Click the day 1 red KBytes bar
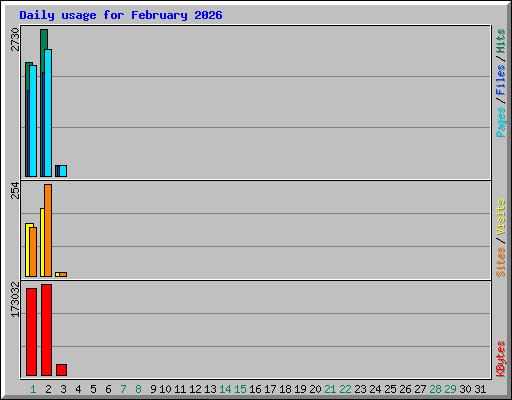This screenshot has width=512, height=400. [x=31, y=332]
